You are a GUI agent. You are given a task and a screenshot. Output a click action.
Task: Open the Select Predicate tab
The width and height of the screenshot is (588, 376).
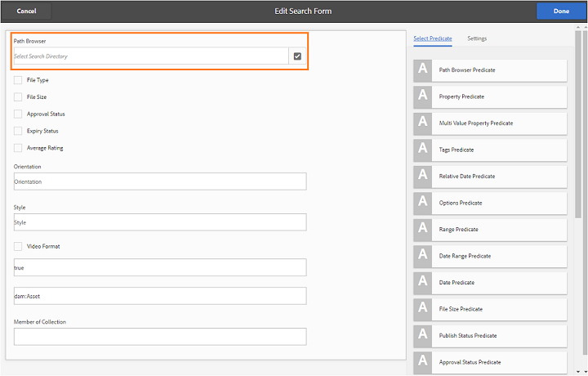[433, 38]
